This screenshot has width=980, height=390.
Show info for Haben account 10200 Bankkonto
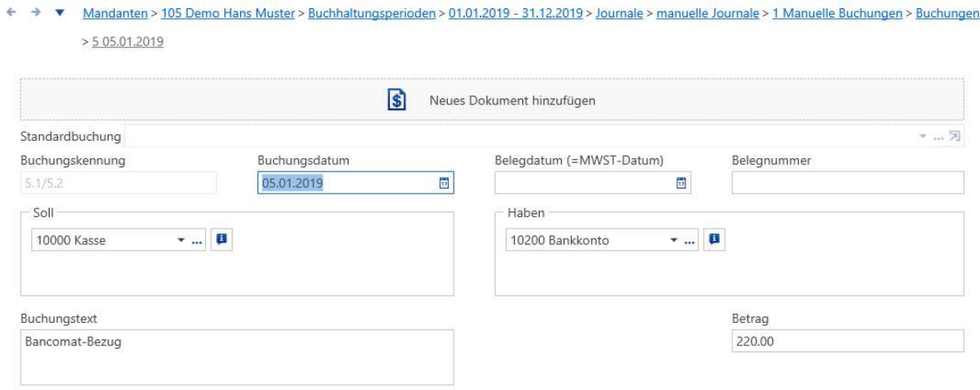[714, 239]
